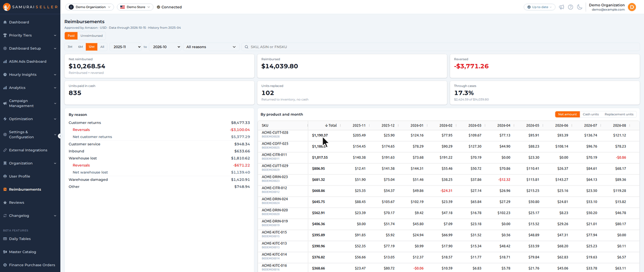Click the Reversed -$3,771.26 card
The width and height of the screenshot is (644, 272).
click(544, 66)
